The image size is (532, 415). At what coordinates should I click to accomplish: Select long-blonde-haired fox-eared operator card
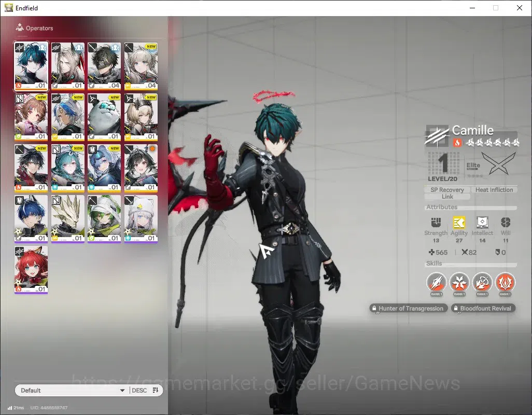pos(68,66)
